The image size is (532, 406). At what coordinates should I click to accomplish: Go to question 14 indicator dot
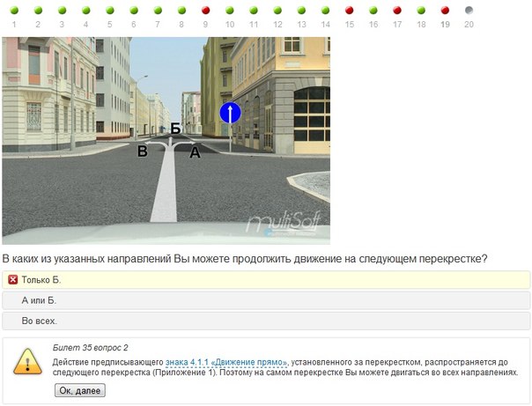click(x=325, y=11)
